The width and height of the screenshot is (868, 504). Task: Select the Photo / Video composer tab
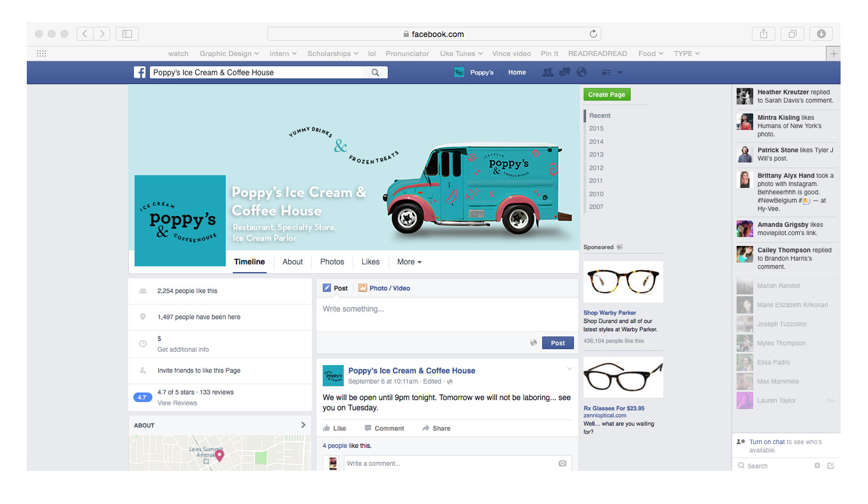384,288
